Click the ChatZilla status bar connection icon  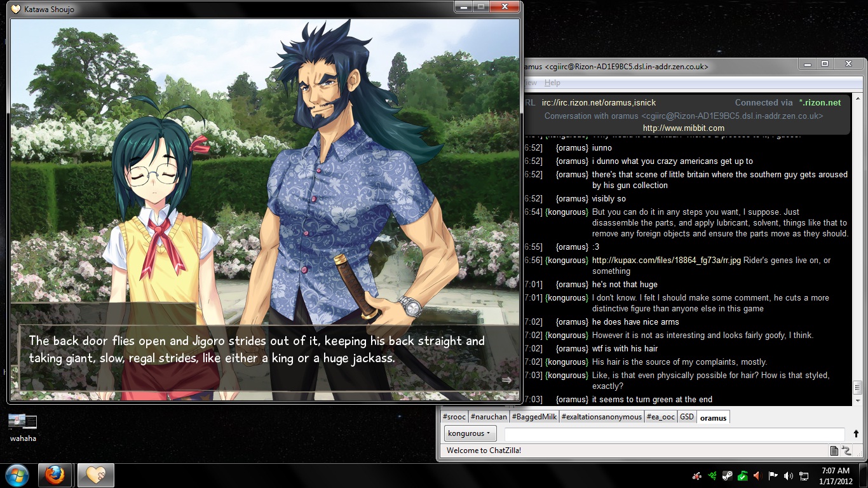pos(846,451)
